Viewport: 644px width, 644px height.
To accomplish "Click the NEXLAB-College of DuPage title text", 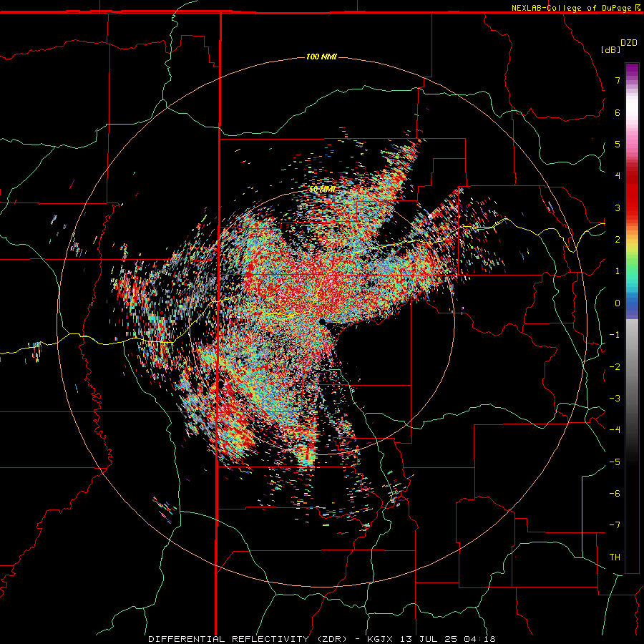I will 571,8.
